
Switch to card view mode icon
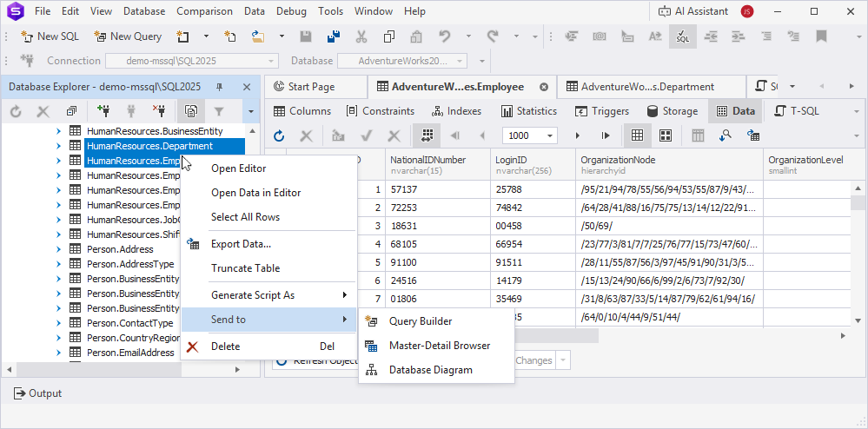click(x=665, y=135)
